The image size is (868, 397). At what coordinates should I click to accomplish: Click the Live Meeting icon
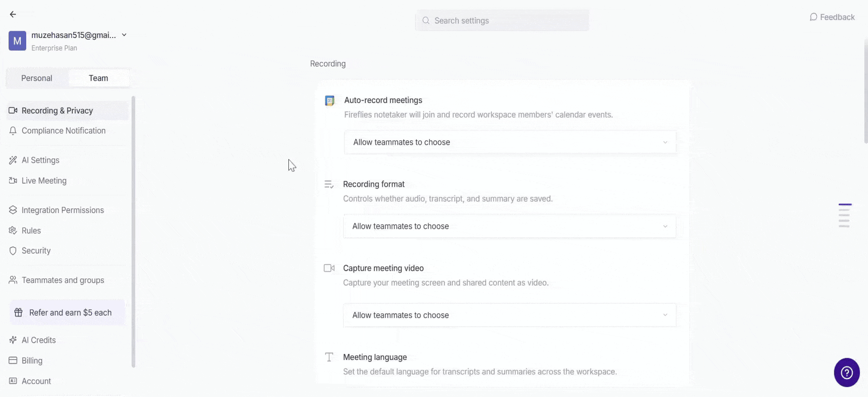point(13,181)
